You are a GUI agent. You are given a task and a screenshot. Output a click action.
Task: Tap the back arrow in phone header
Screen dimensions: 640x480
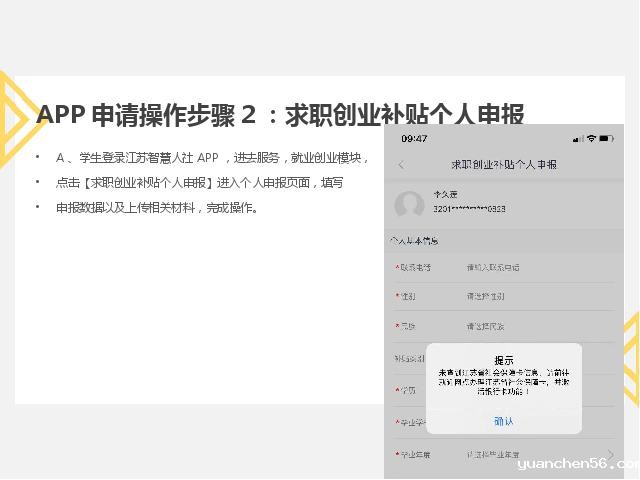pos(401,164)
